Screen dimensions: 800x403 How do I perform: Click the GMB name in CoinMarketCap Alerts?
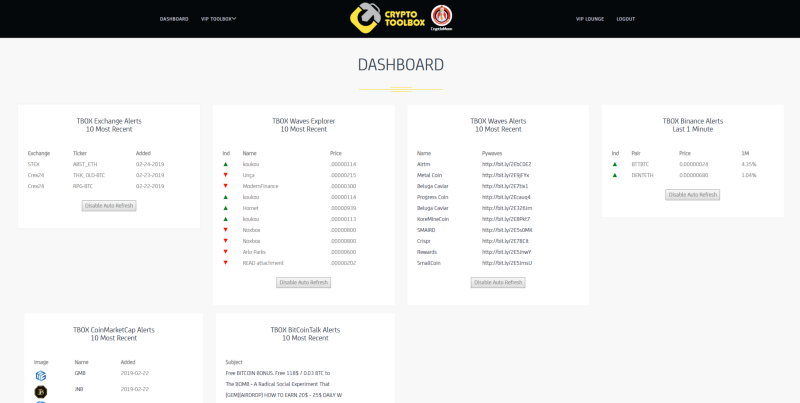click(80, 373)
